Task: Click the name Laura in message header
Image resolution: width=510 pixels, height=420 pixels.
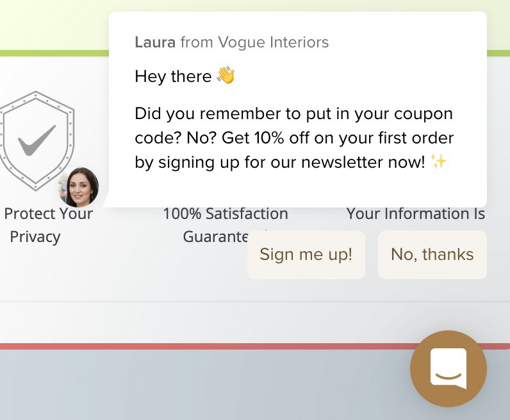Action: coord(155,42)
